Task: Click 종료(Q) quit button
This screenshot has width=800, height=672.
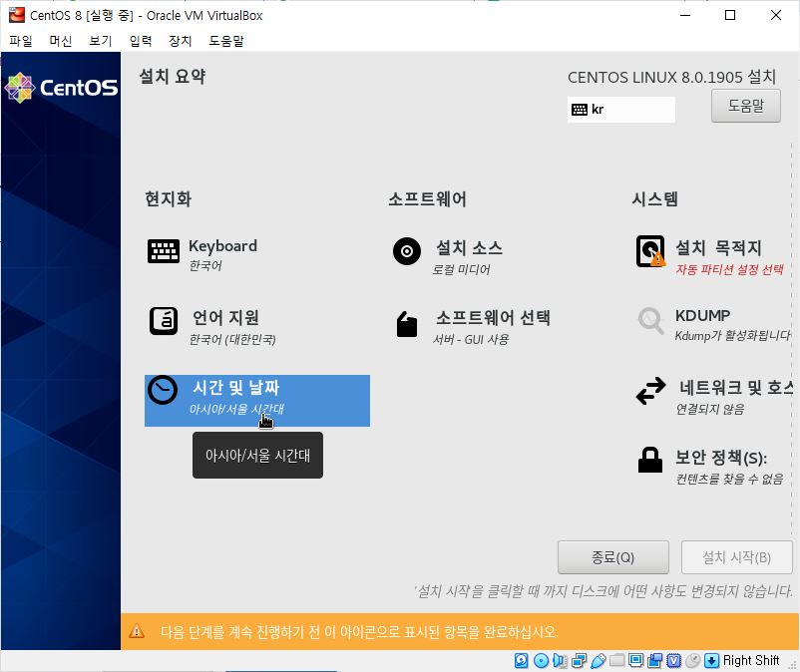Action: (612, 557)
